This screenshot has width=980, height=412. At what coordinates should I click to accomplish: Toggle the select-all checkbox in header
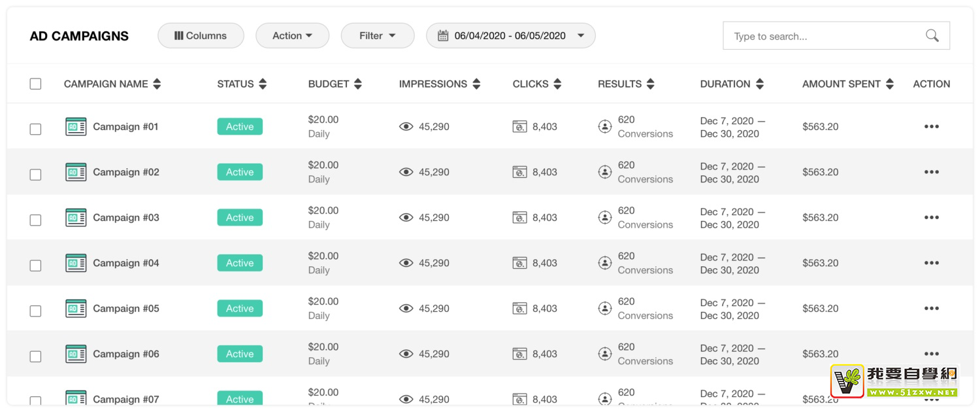pos(35,84)
